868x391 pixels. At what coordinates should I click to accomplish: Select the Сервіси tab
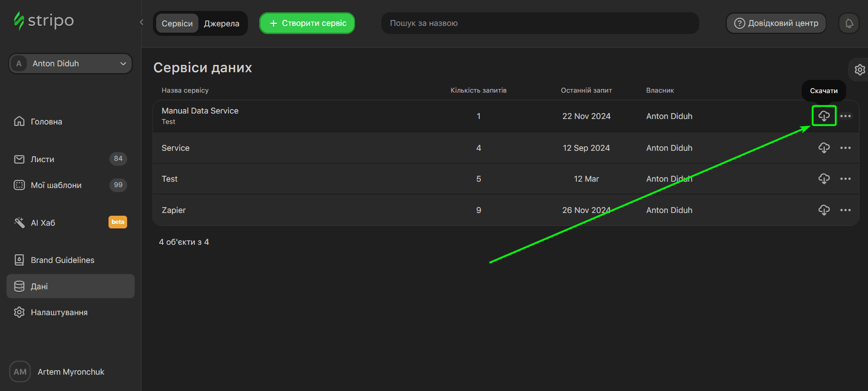177,24
